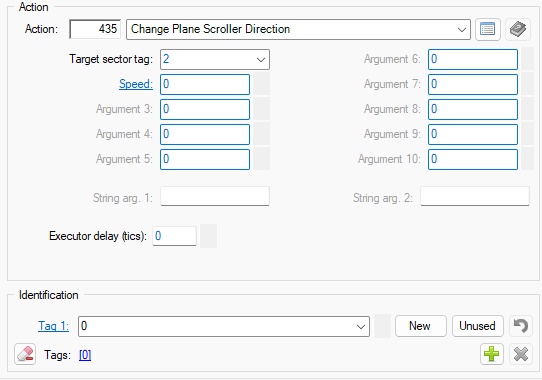Click the eraser icon to clear tags
Viewport: 542px width, 380px height.
[25, 354]
